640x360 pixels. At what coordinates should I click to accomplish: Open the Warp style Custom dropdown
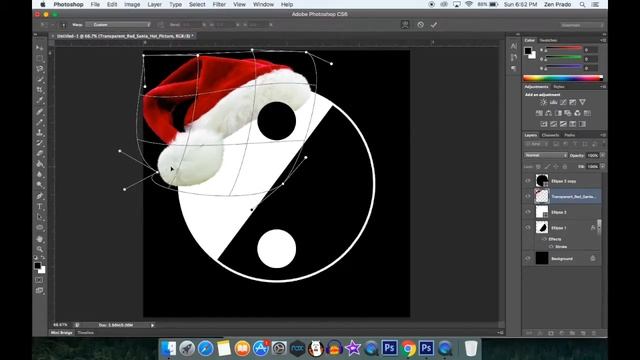[x=118, y=25]
